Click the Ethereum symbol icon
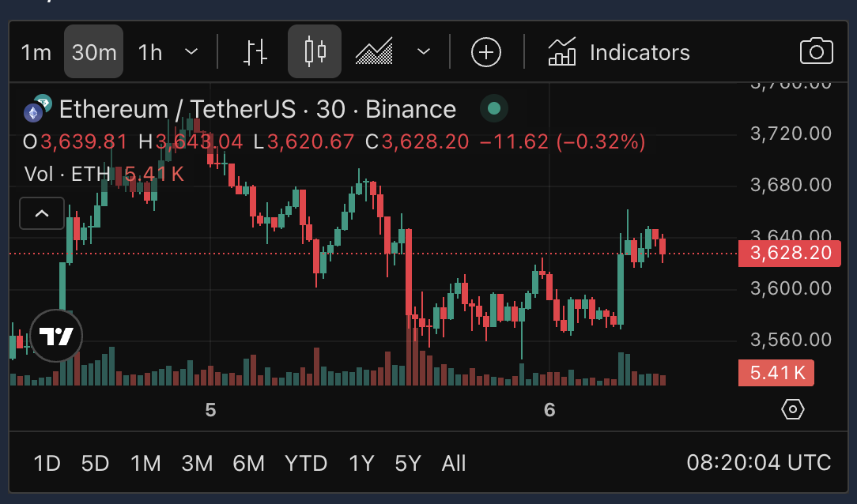The height and width of the screenshot is (504, 857). point(33,112)
